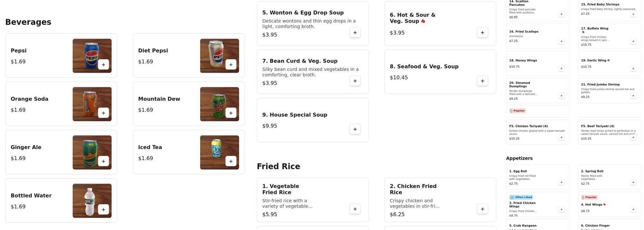Add Iced Tea to cart

[x=230, y=161]
